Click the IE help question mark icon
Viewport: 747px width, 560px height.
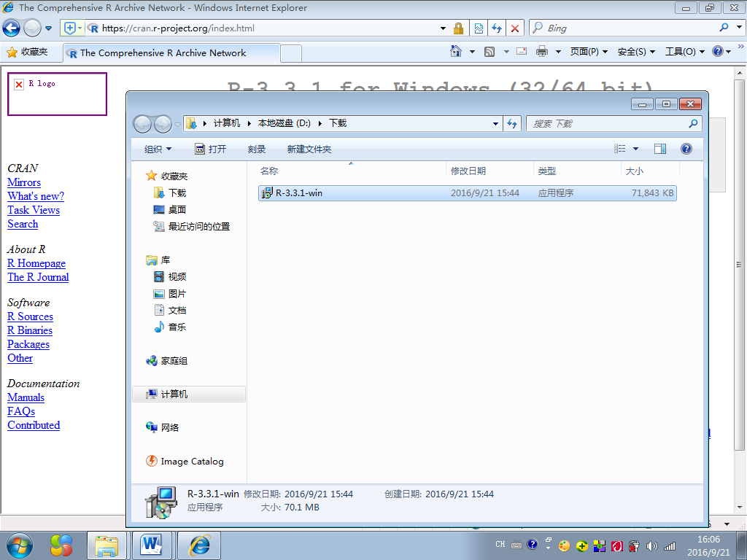718,52
